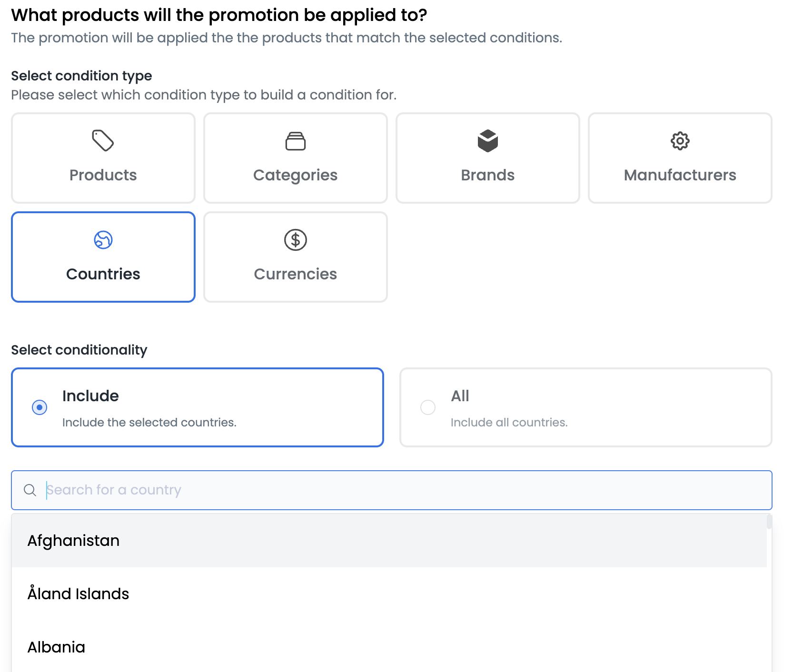Choose the Brands condition type label
The width and height of the screenshot is (793, 672).
487,175
